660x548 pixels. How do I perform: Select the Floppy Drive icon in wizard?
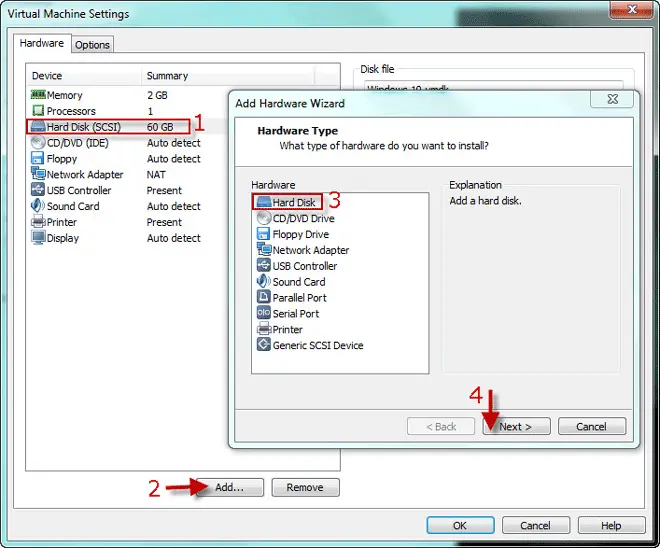(263, 234)
